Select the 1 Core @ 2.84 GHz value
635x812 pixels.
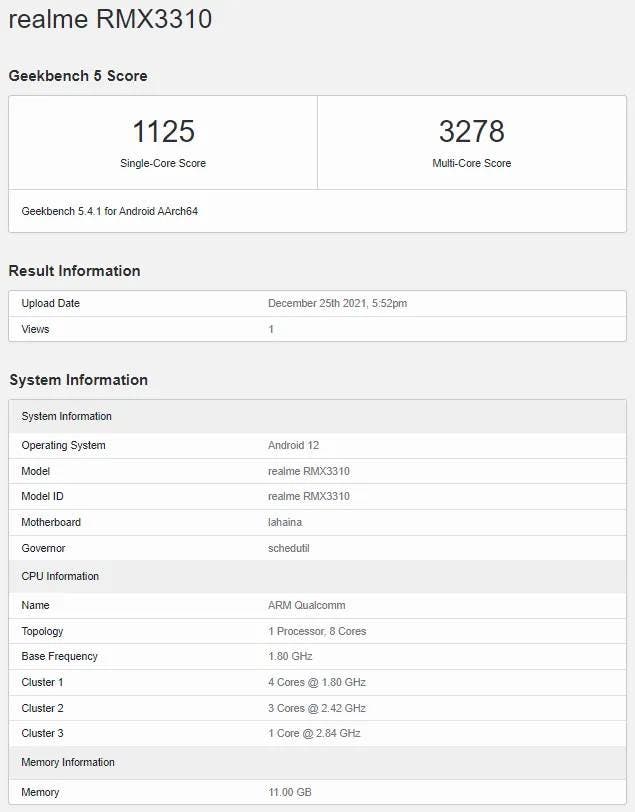tap(314, 733)
